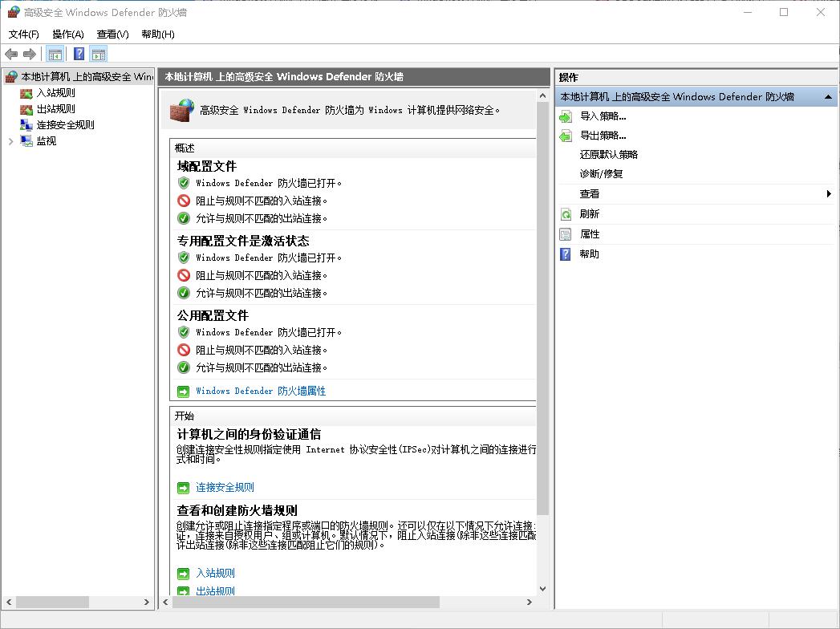Open the 文件(F) menu
The width and height of the screenshot is (840, 629).
click(x=23, y=34)
